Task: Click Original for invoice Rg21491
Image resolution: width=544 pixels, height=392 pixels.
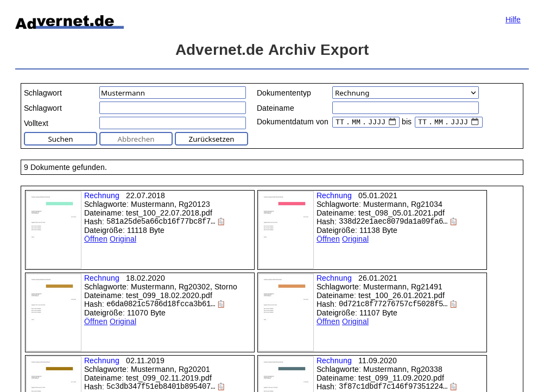Action: click(355, 321)
